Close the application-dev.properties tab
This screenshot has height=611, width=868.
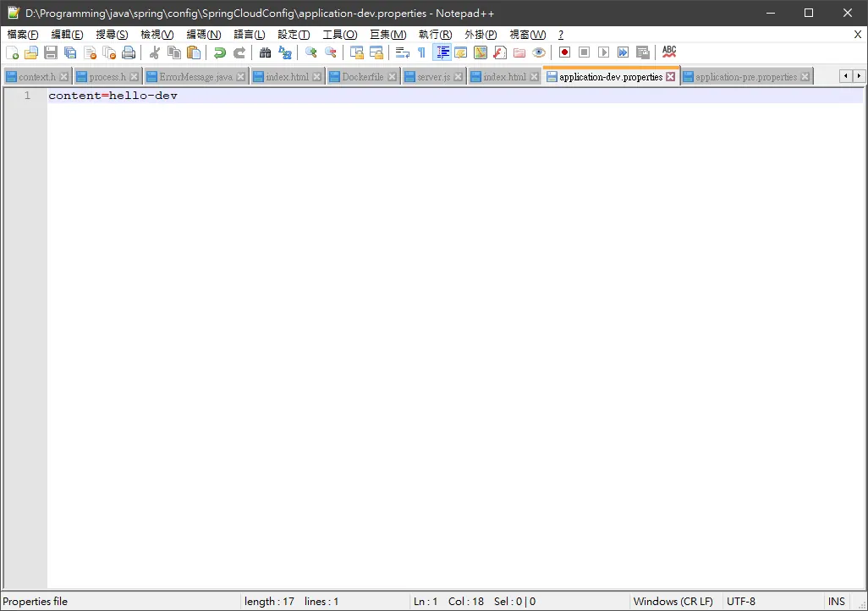(x=670, y=76)
